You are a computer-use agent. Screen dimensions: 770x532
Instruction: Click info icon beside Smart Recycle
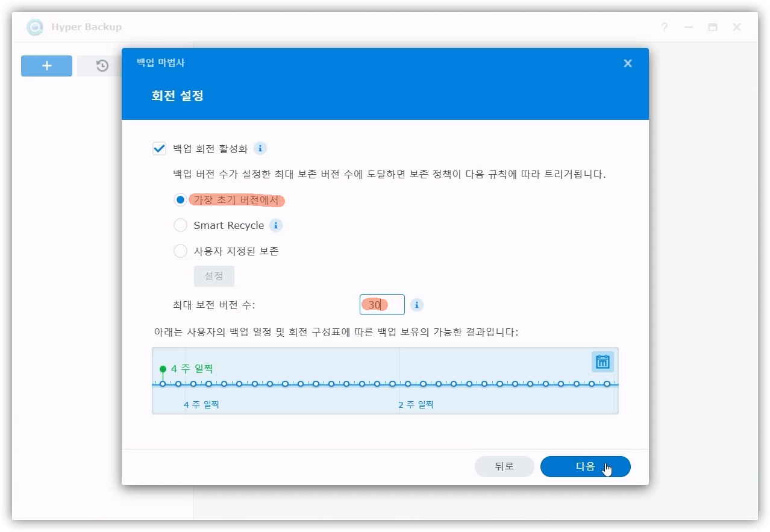tap(276, 225)
